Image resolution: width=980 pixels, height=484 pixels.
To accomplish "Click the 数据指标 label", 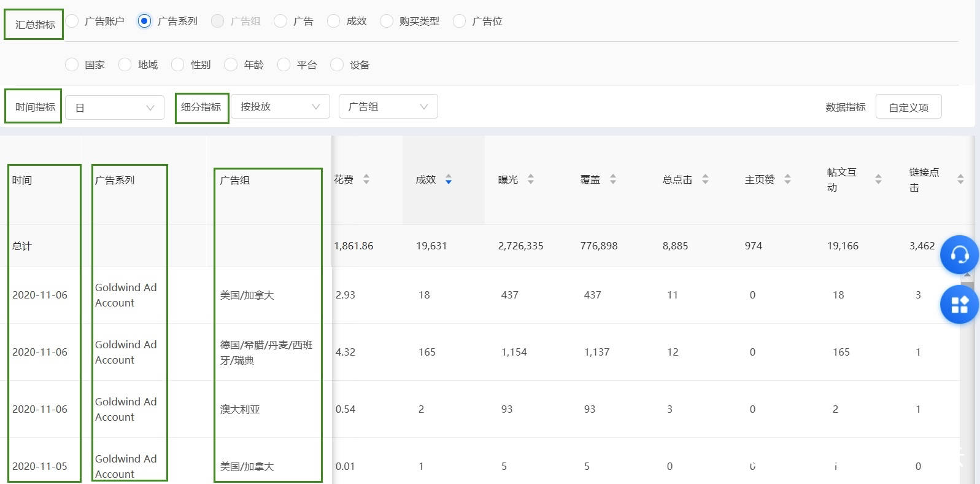I will [846, 107].
